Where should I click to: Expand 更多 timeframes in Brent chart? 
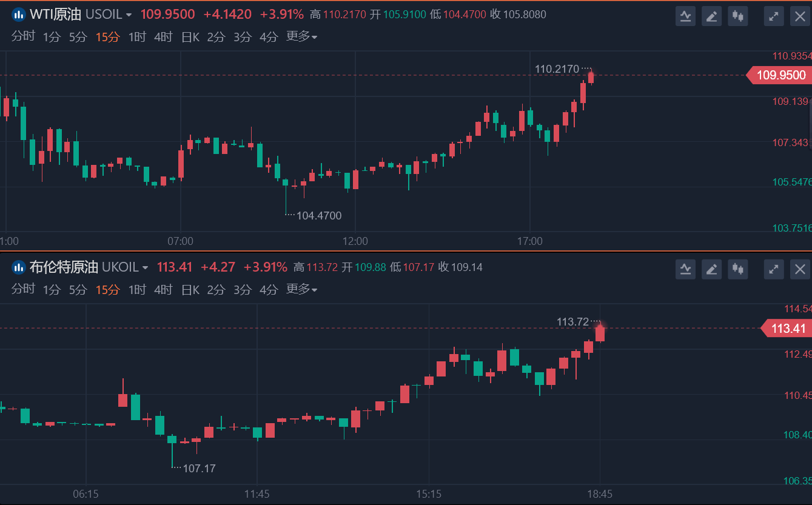(301, 289)
